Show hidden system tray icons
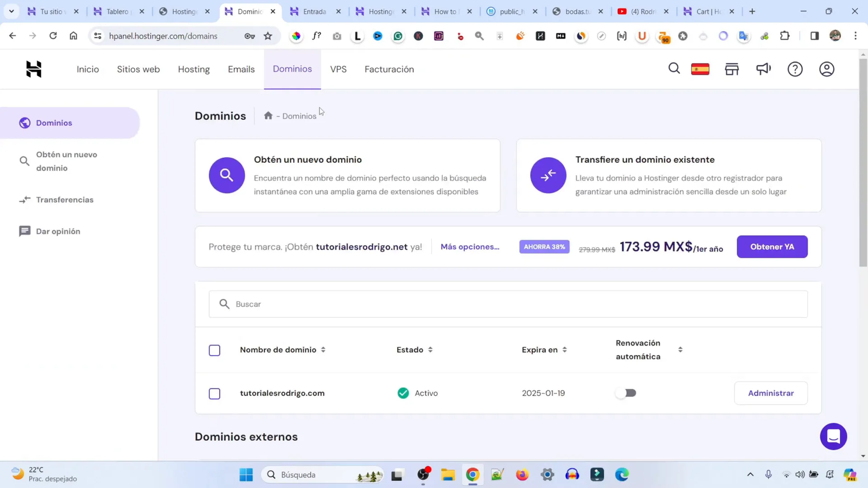The width and height of the screenshot is (868, 488). (750, 475)
